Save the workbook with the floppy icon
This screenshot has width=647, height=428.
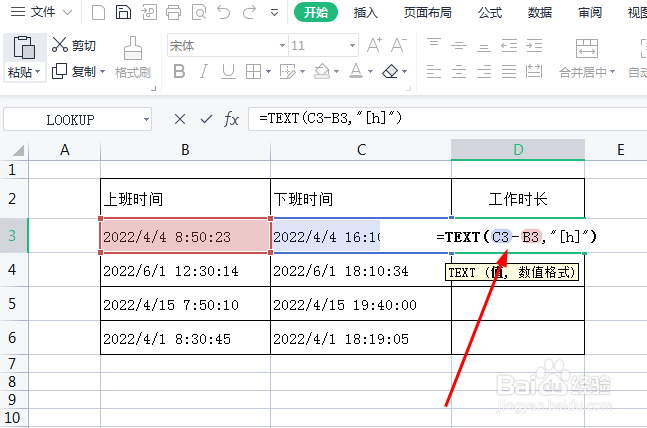[123, 12]
